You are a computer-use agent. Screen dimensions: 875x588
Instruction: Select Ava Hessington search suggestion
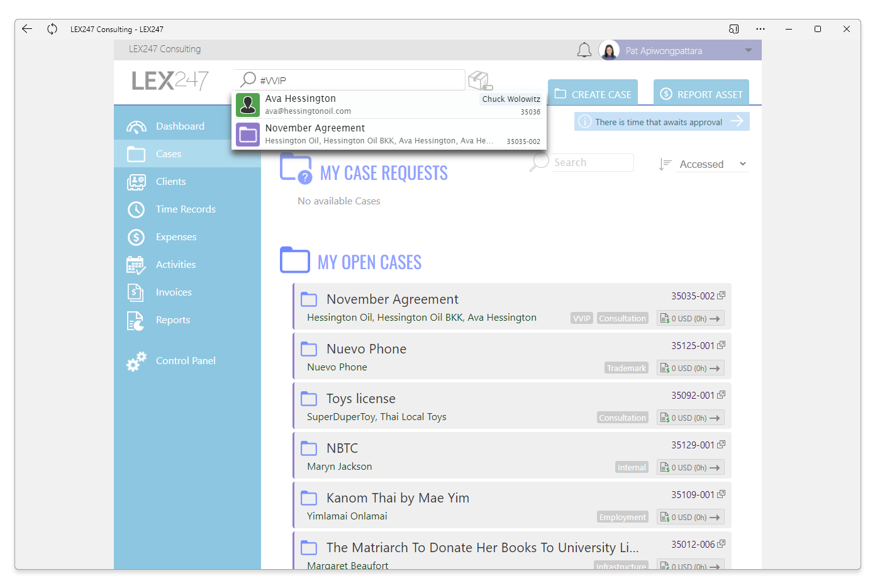pos(389,104)
